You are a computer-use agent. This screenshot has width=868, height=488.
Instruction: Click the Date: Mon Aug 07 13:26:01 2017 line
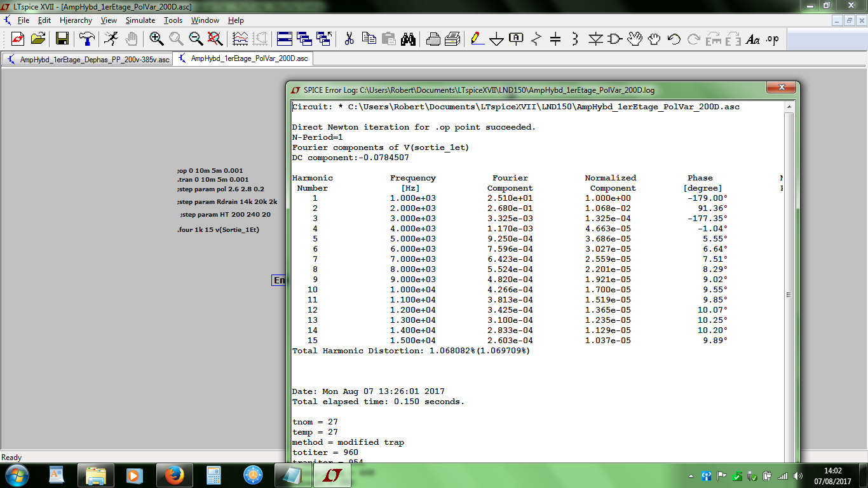(x=369, y=391)
